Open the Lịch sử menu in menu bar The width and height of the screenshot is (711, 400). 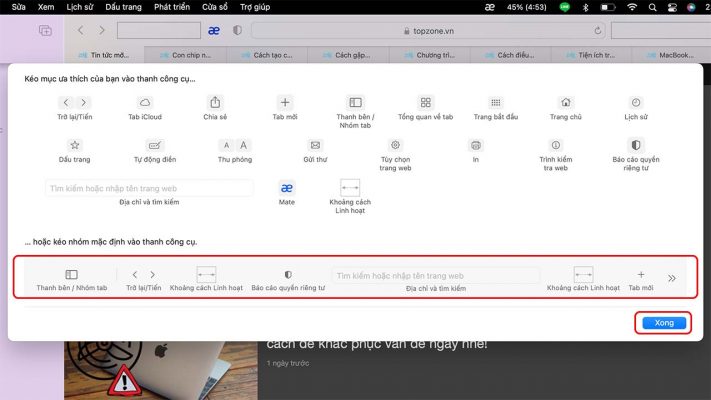(80, 7)
